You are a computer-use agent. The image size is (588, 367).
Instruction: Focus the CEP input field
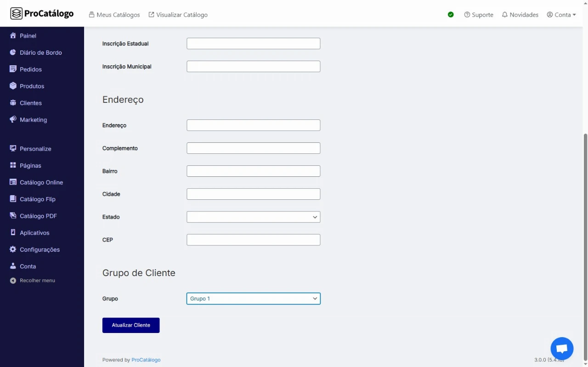coord(253,240)
